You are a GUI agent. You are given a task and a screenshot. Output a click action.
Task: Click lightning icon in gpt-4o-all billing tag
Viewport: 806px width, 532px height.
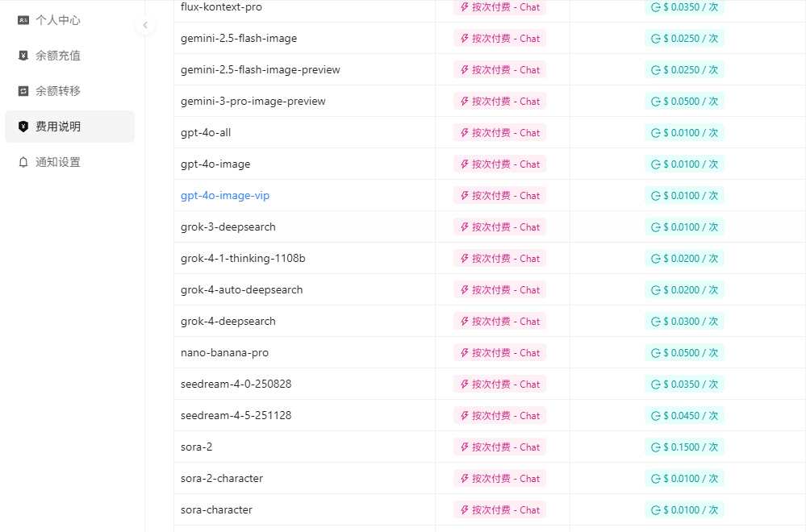tap(465, 133)
